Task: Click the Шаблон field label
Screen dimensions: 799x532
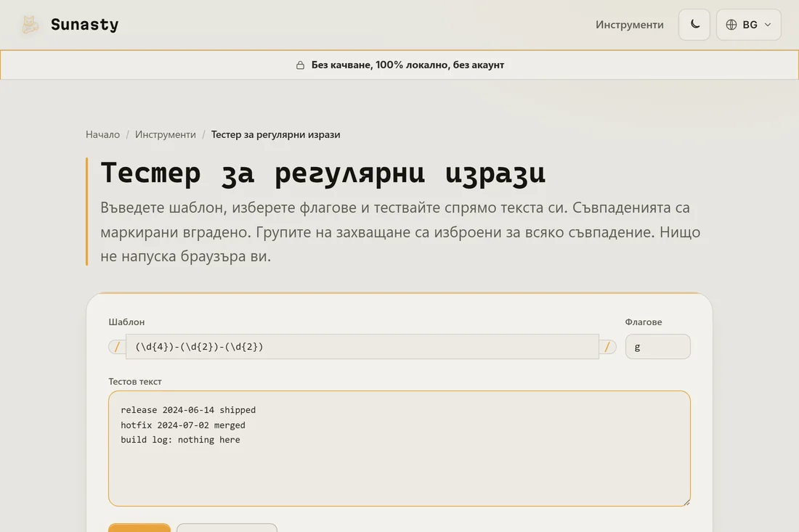Action: [x=126, y=322]
